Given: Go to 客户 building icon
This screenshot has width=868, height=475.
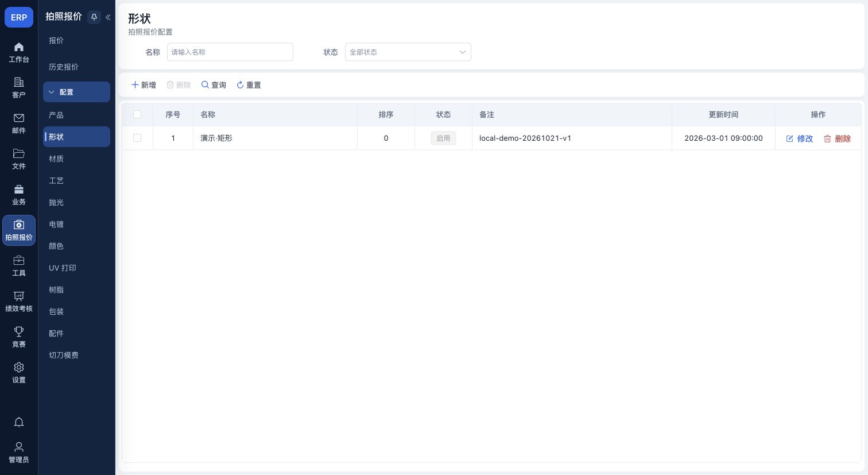Looking at the screenshot, I should (19, 88).
